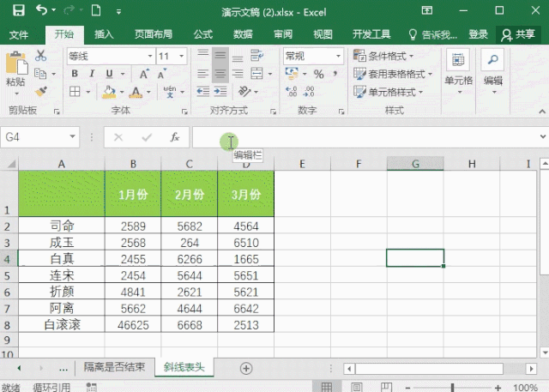This screenshot has height=392, width=549.
Task: Decrease decimal places
Action: point(309,92)
